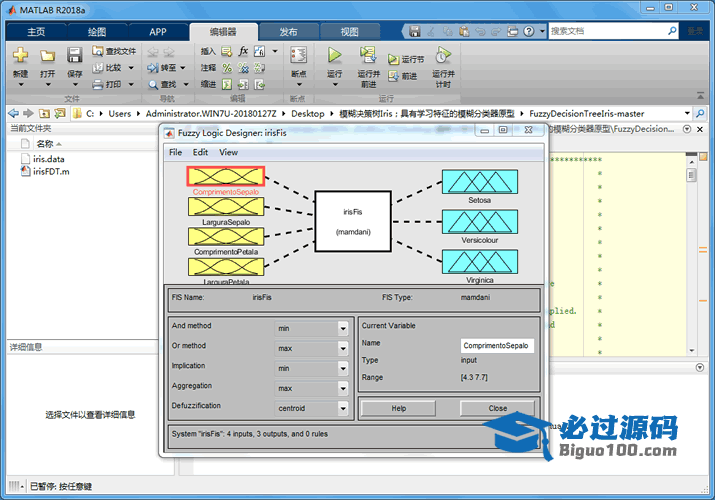The height and width of the screenshot is (500, 715).
Task: Click the Help button in Fuzzy Logic Designer
Action: pyautogui.click(x=399, y=408)
